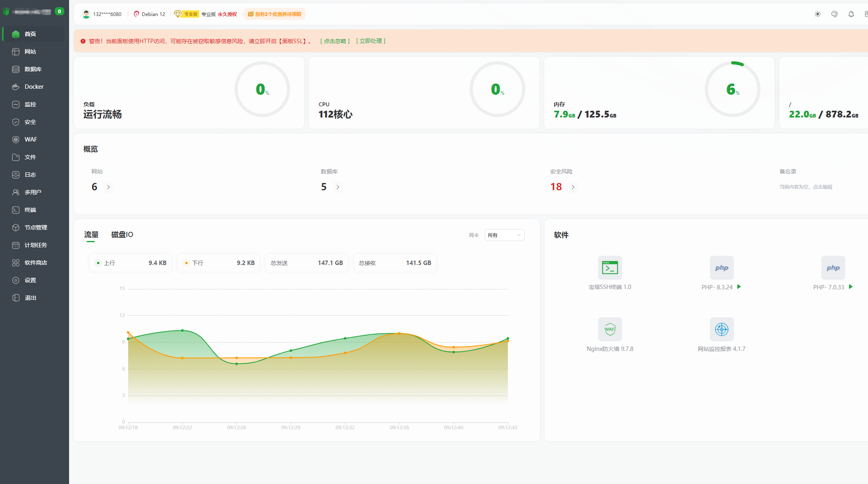Click the PHP-7.0.33 software icon
Screen dimensions: 868x484
(833, 268)
